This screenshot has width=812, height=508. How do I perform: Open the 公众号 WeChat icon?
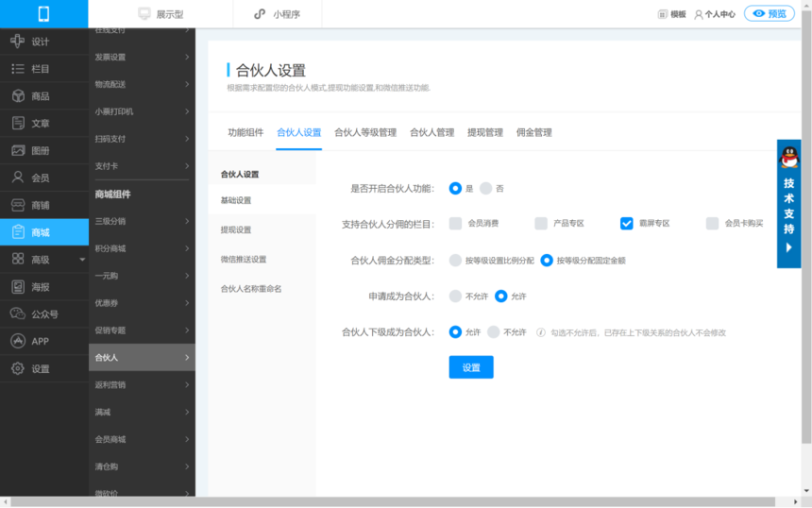[x=18, y=313]
